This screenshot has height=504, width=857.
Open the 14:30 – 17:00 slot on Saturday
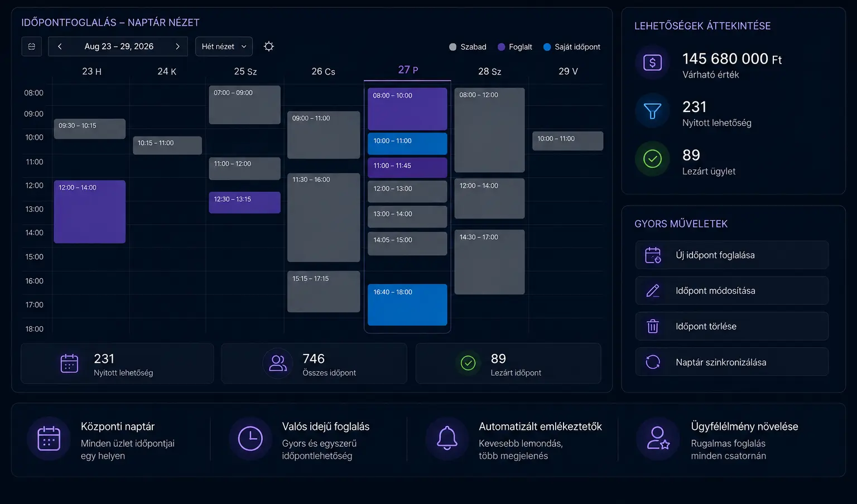click(x=489, y=262)
